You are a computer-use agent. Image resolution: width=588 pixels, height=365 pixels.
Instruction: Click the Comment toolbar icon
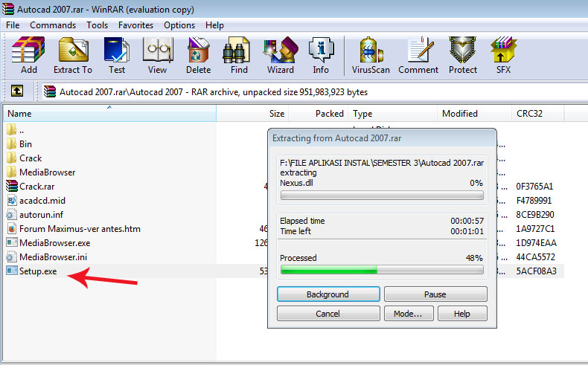[x=420, y=49]
